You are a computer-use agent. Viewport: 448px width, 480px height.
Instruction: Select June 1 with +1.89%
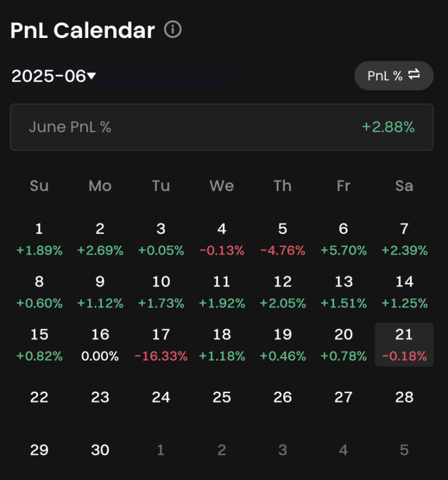point(39,239)
